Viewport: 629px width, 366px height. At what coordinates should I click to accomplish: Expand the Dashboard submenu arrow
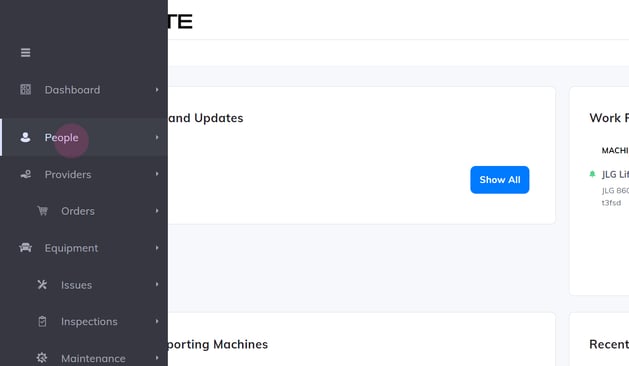click(157, 90)
